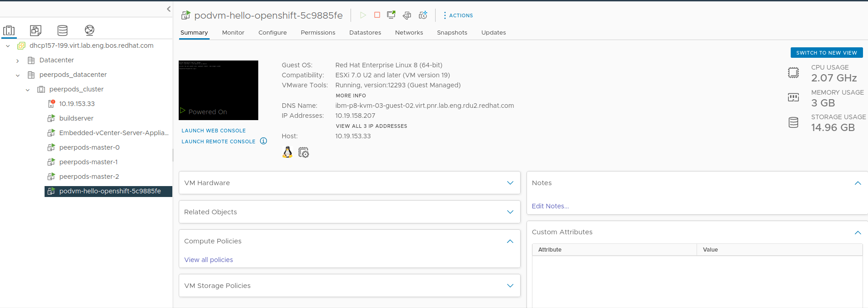Click the Take Snapshot toolbar icon

click(423, 15)
